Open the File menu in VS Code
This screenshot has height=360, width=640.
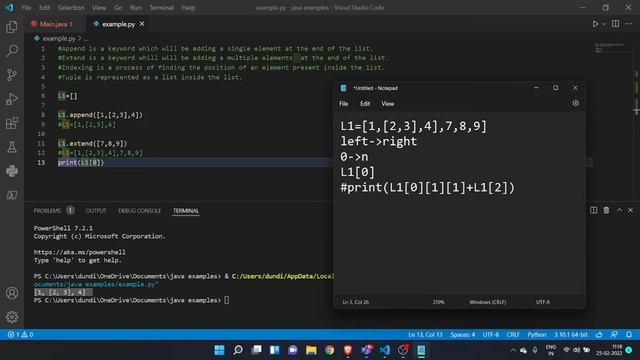click(26, 8)
